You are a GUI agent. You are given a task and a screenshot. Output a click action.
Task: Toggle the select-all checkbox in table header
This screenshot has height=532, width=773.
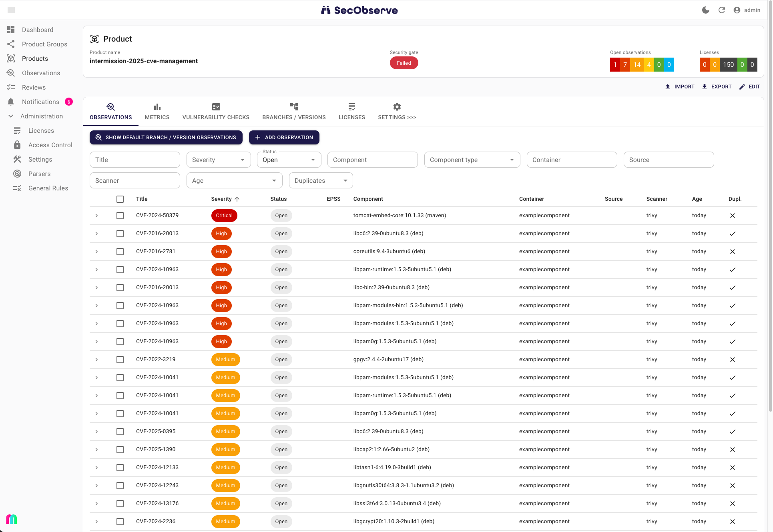[120, 199]
